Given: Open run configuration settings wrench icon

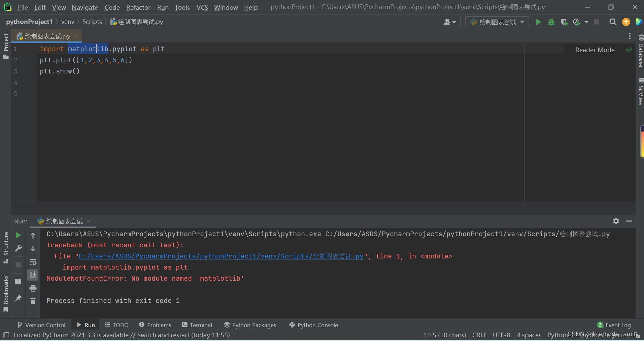Looking at the screenshot, I should (19, 248).
